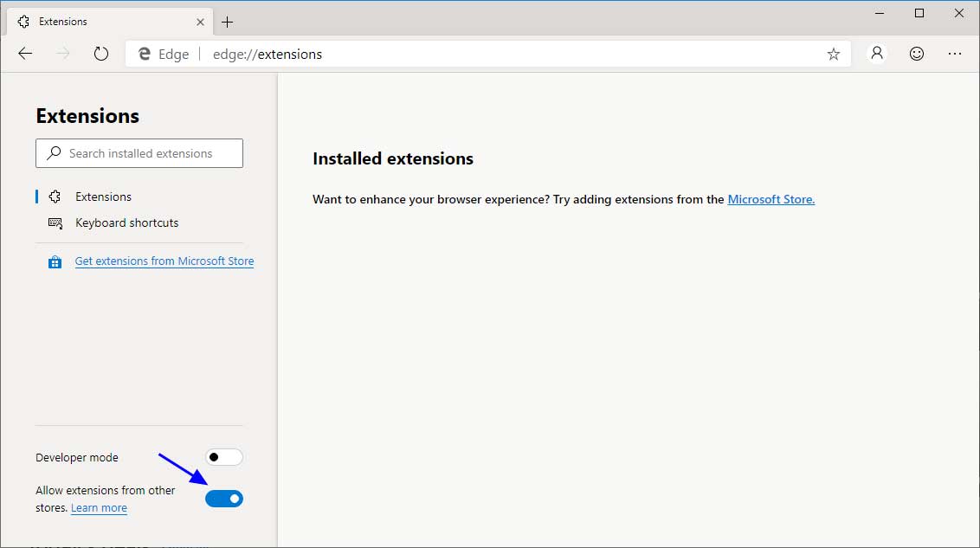The width and height of the screenshot is (980, 548).
Task: Click the favorites star in address bar
Action: coord(833,54)
